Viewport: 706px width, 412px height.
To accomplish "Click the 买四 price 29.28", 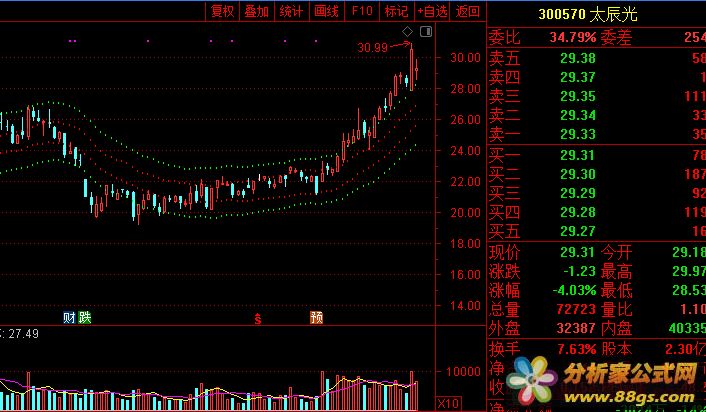I will tap(578, 212).
